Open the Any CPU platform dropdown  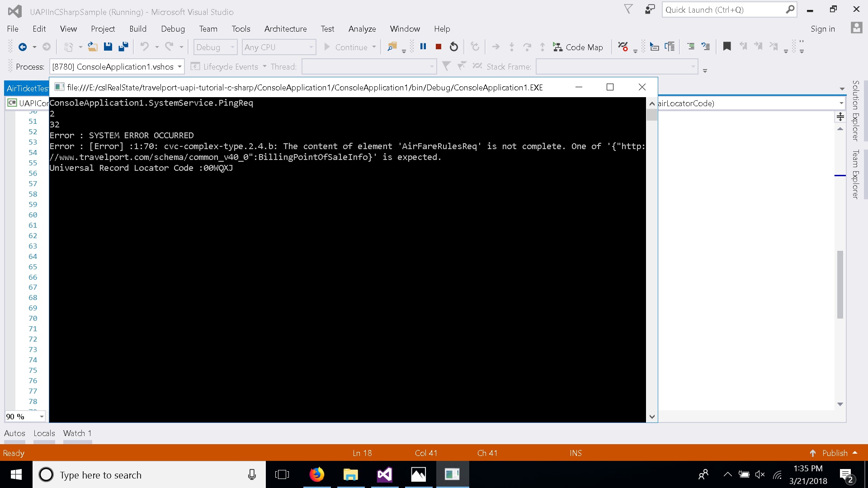(278, 47)
